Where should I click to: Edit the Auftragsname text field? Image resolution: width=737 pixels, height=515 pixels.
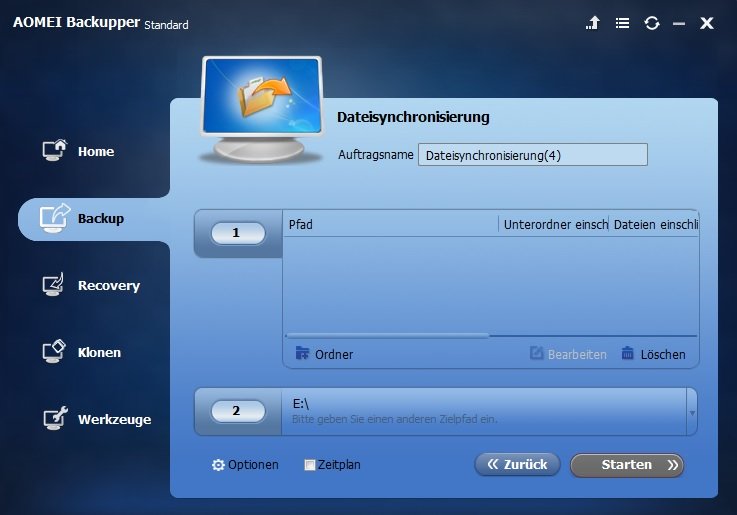(x=533, y=155)
